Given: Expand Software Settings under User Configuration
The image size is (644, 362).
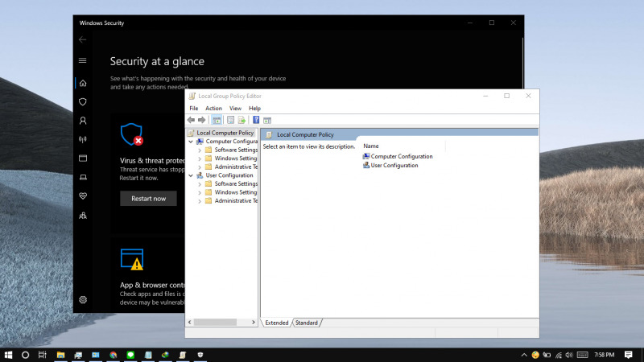Looking at the screenshot, I should pos(200,184).
